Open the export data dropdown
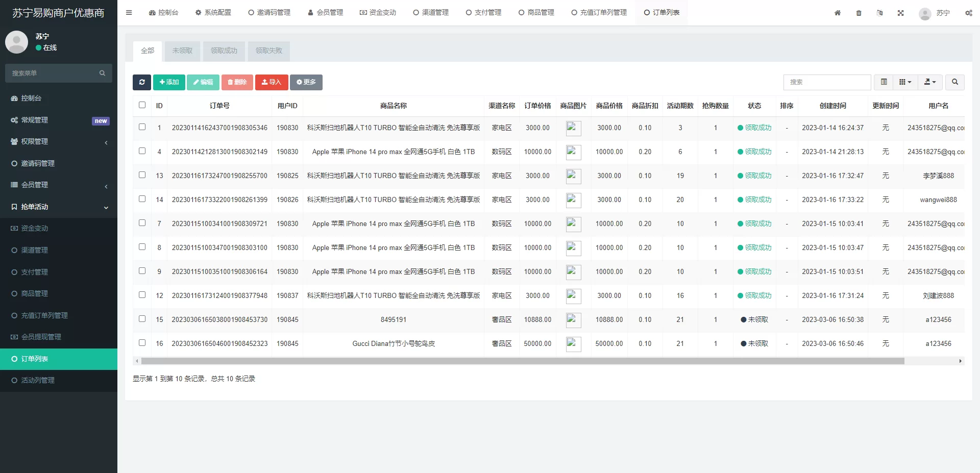The width and height of the screenshot is (980, 473). tap(930, 82)
